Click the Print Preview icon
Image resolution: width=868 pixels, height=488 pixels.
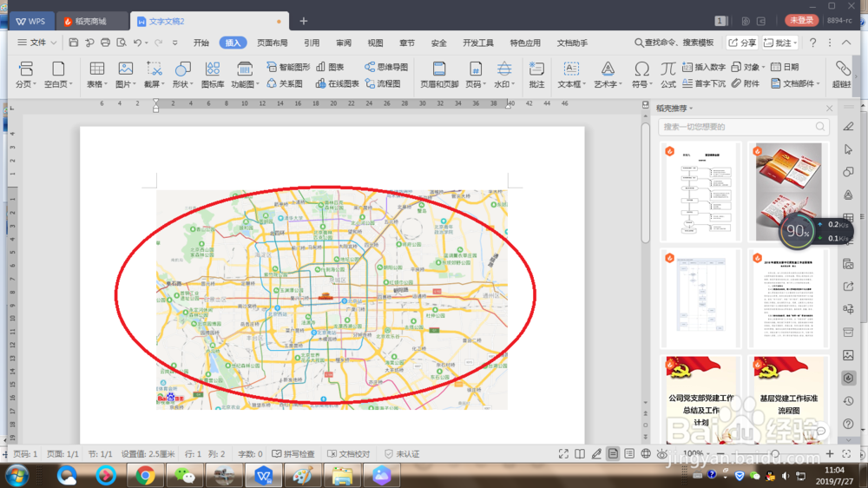click(122, 43)
